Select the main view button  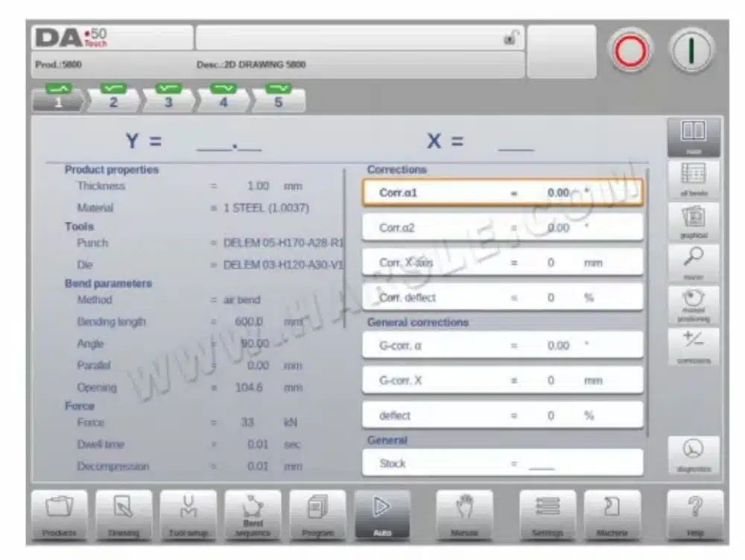pos(694,137)
